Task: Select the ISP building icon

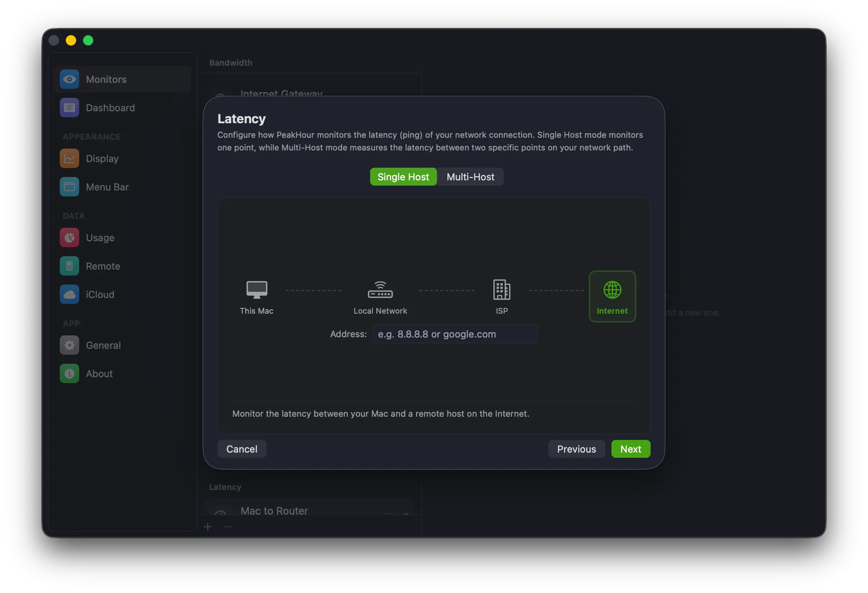Action: [502, 289]
